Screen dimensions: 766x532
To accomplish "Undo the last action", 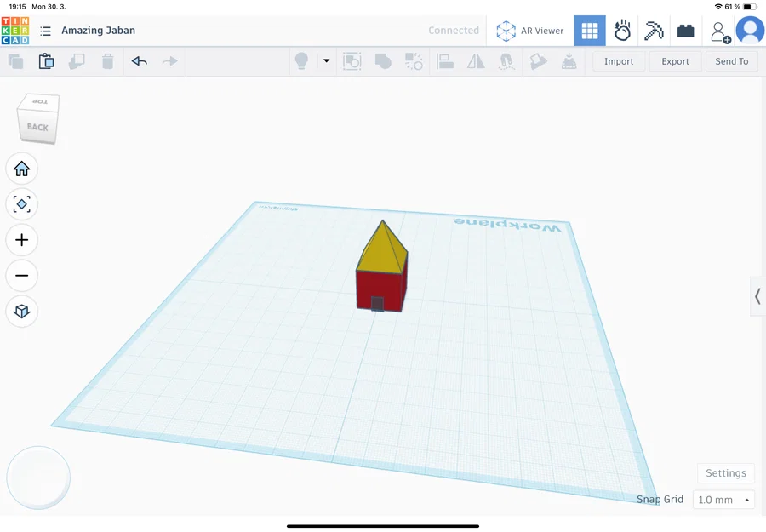I will pos(139,60).
